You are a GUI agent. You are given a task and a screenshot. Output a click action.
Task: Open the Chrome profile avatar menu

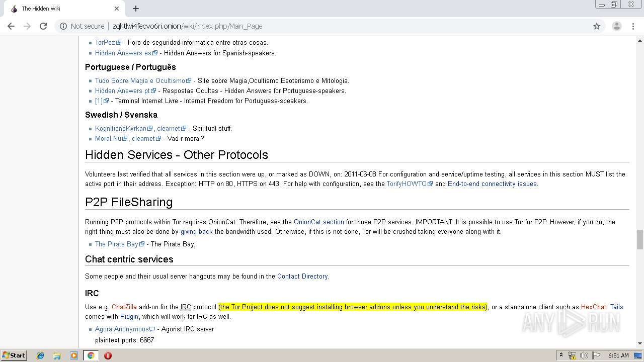coord(616,26)
